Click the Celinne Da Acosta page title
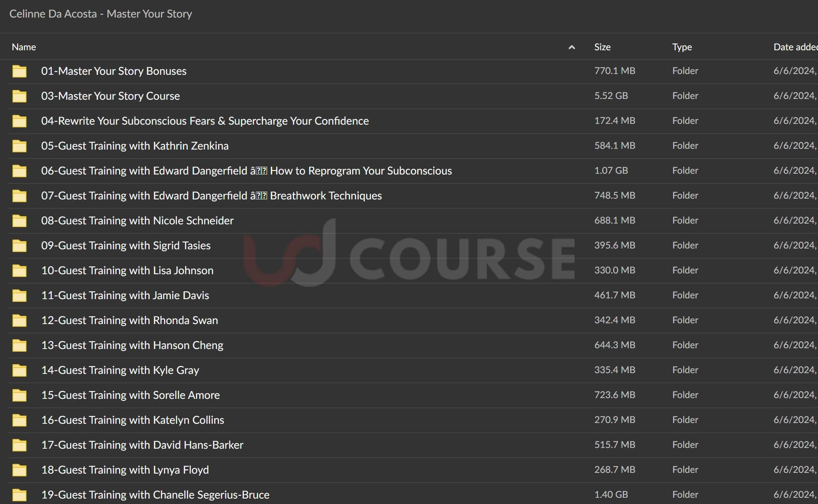 point(100,14)
